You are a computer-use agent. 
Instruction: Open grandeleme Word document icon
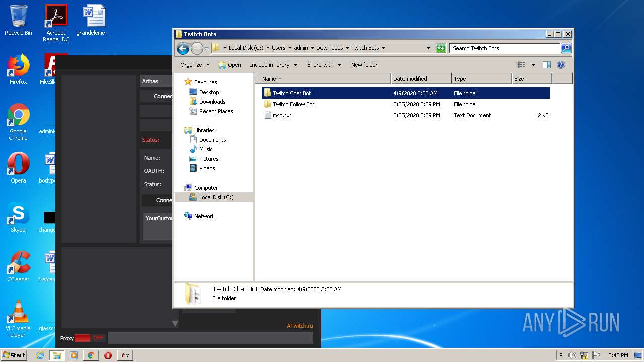pos(94,21)
